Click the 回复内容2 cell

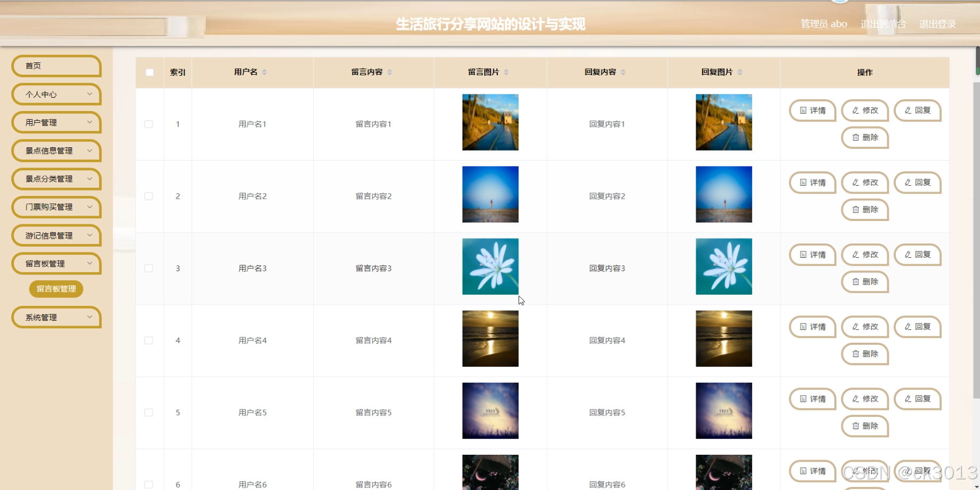pos(607,196)
